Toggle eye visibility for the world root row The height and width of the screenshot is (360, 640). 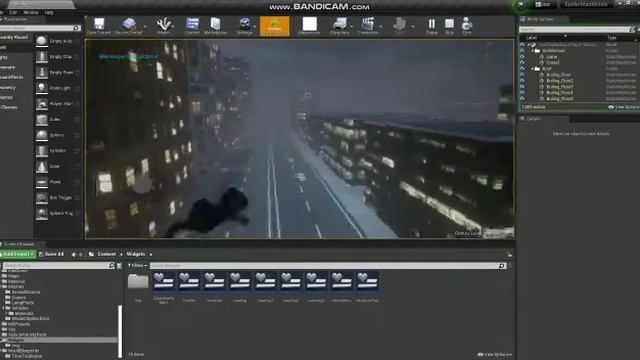point(522,44)
